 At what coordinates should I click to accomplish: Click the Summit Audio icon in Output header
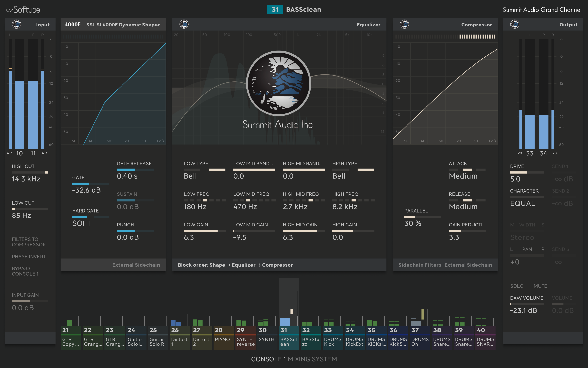point(515,24)
